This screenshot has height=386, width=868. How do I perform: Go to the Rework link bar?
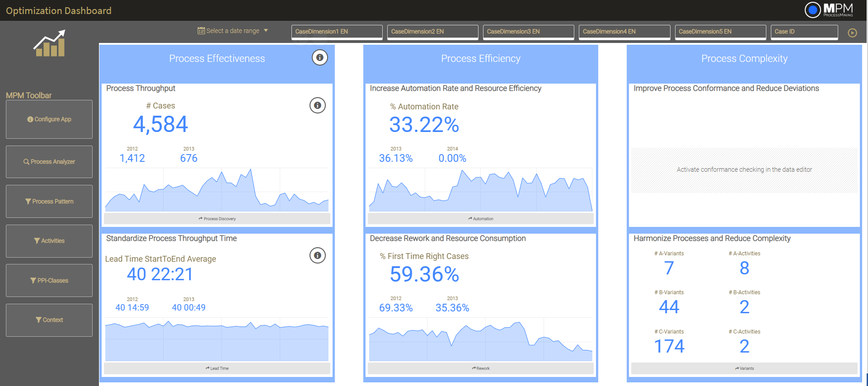pyautogui.click(x=481, y=368)
